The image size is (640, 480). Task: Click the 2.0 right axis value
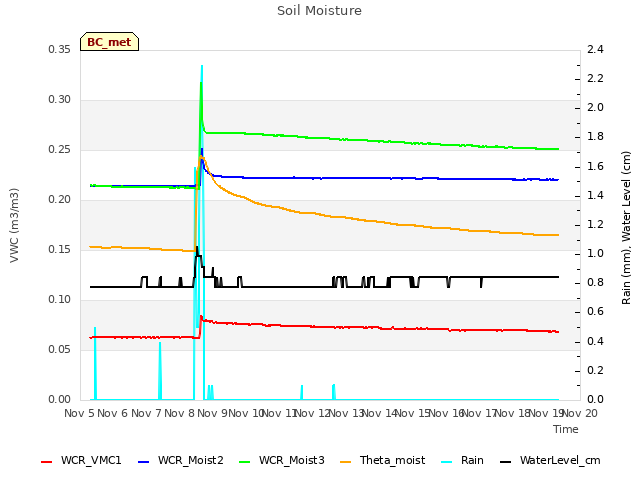(x=595, y=107)
